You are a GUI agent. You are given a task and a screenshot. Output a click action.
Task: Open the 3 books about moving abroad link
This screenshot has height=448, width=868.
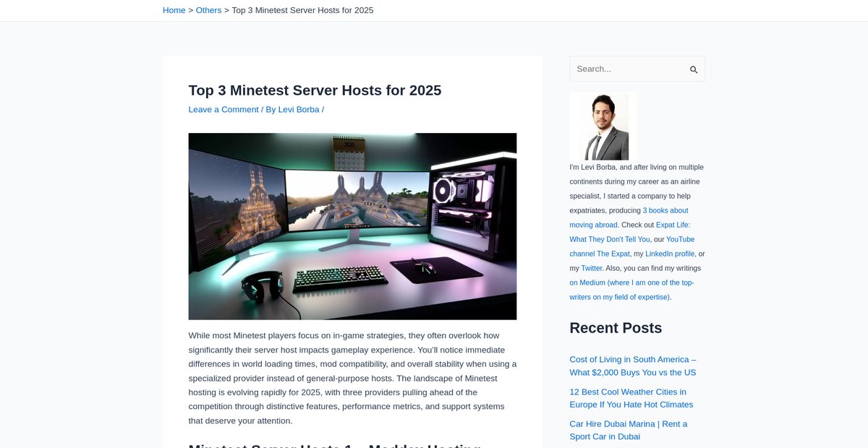click(629, 217)
